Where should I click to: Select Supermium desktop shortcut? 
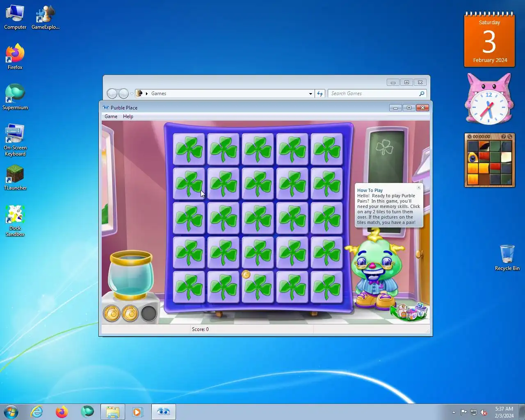tap(15, 97)
